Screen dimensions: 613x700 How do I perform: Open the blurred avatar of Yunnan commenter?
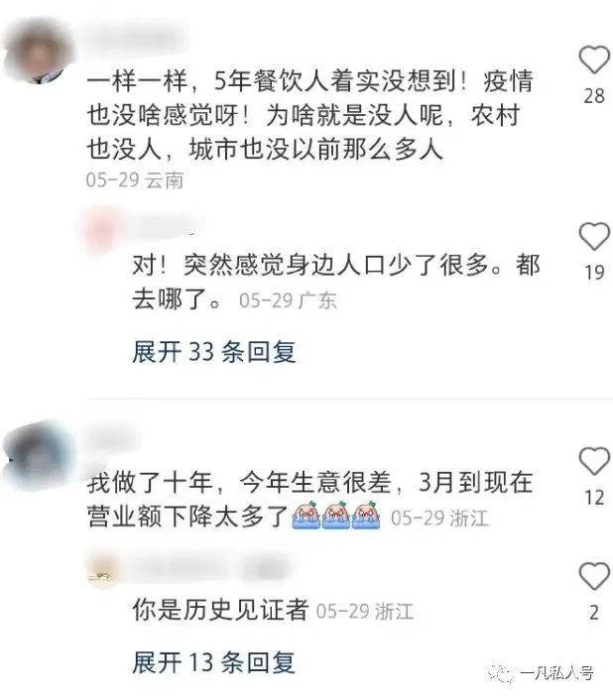click(39, 52)
